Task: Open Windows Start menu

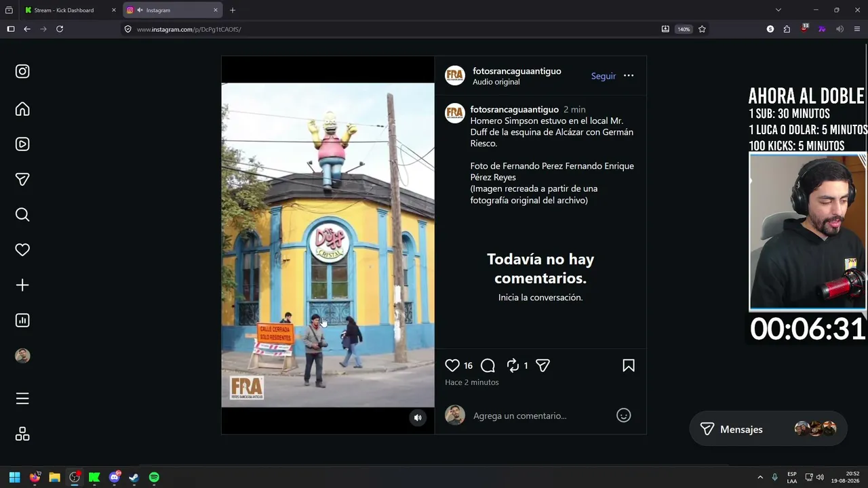Action: point(14,477)
